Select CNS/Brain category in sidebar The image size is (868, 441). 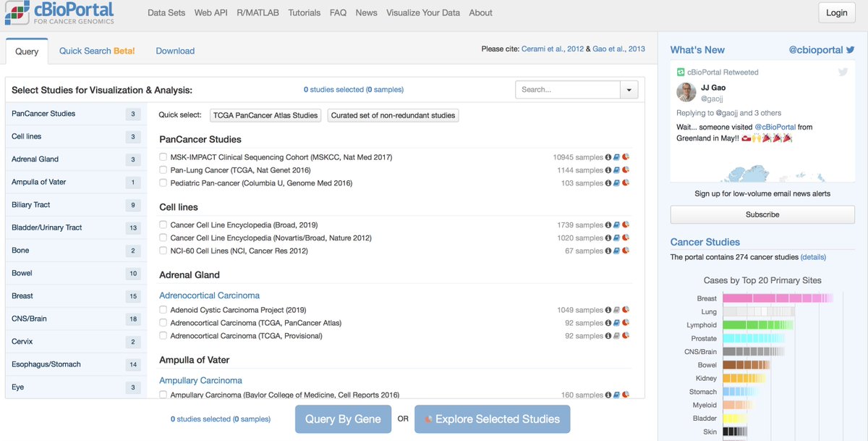click(75, 319)
